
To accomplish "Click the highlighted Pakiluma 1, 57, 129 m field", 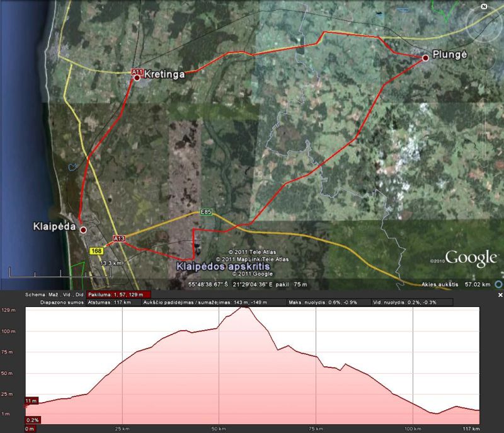I will click(118, 294).
